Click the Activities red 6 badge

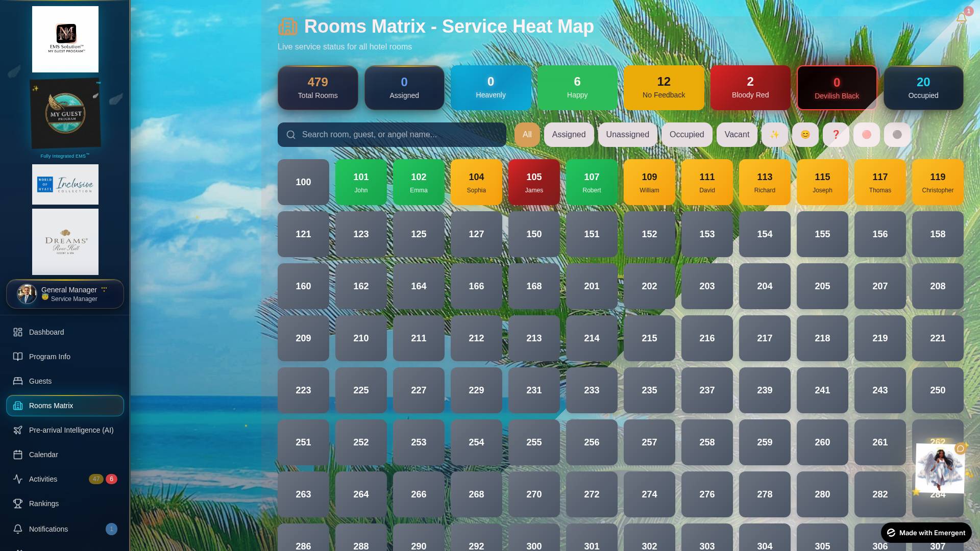tap(111, 479)
